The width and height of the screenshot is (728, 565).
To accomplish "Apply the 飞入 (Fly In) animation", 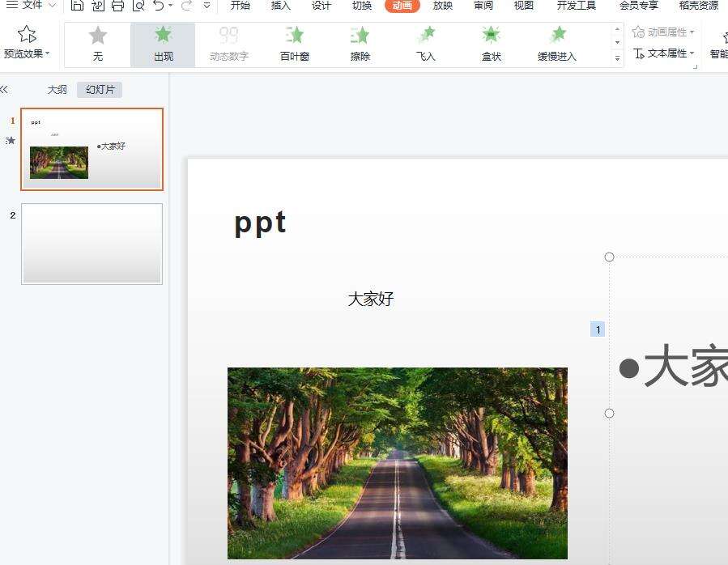I will (x=426, y=44).
